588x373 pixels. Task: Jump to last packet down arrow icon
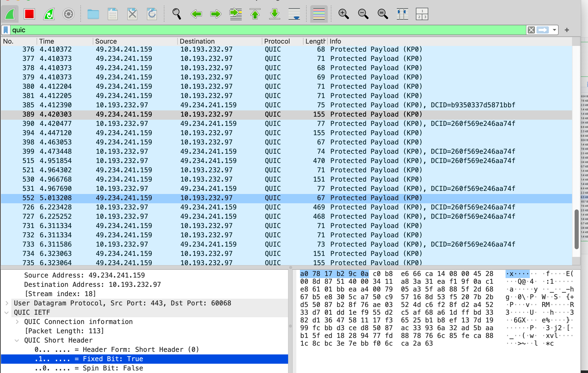(x=274, y=14)
